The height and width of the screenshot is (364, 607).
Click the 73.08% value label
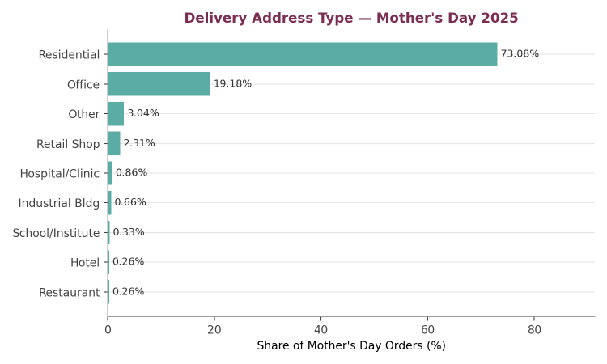click(520, 53)
